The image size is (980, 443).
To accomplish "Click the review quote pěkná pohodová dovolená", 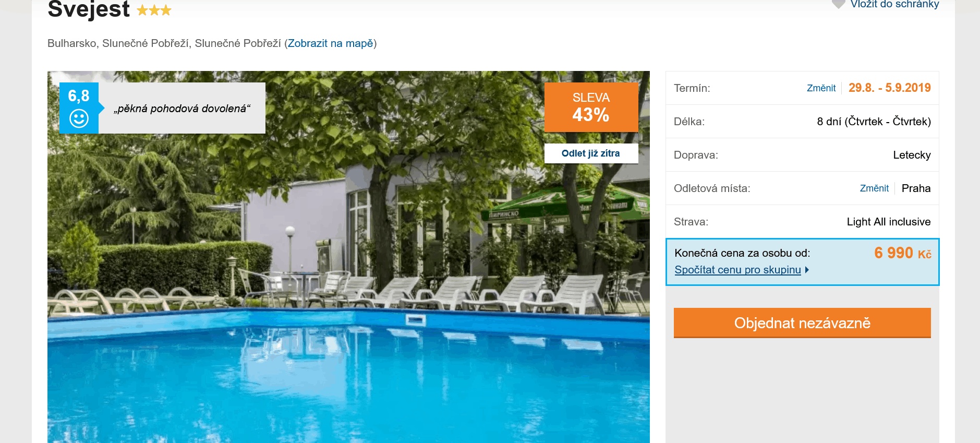I will 182,109.
